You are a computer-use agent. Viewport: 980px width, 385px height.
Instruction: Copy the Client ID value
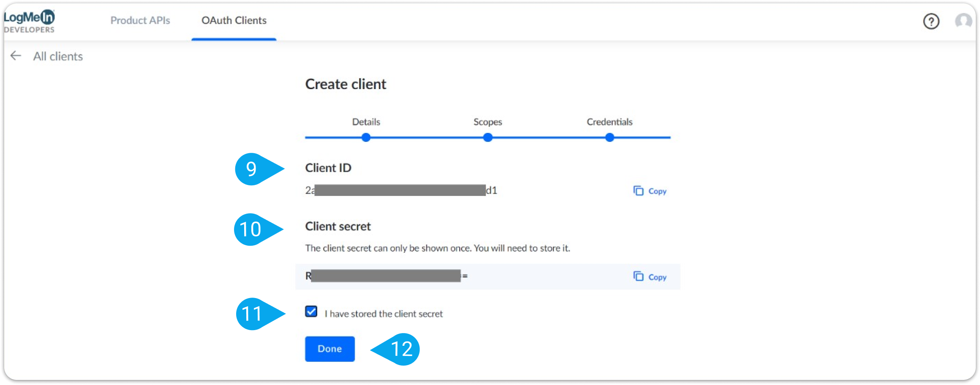650,191
